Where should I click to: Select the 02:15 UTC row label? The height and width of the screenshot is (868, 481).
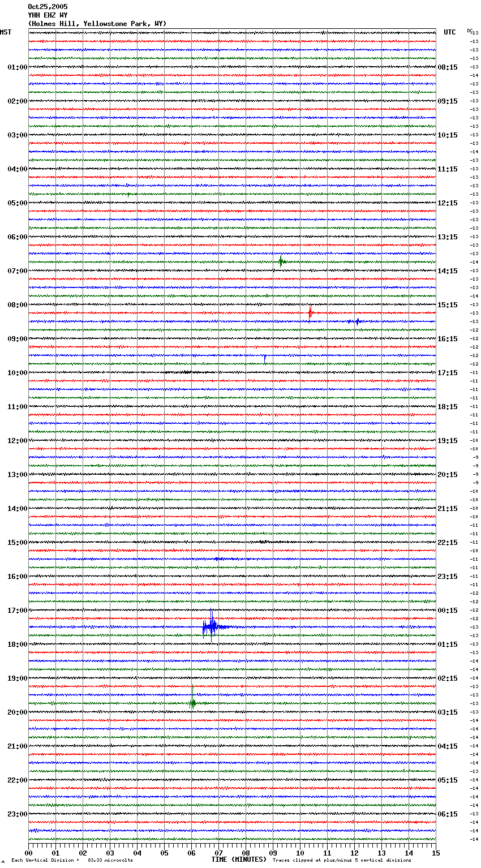(448, 678)
